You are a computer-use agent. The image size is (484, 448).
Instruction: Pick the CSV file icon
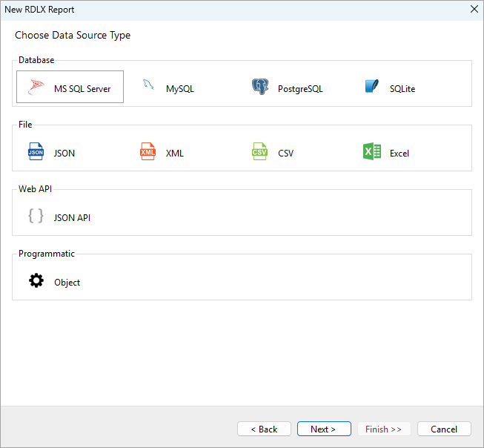tap(259, 151)
